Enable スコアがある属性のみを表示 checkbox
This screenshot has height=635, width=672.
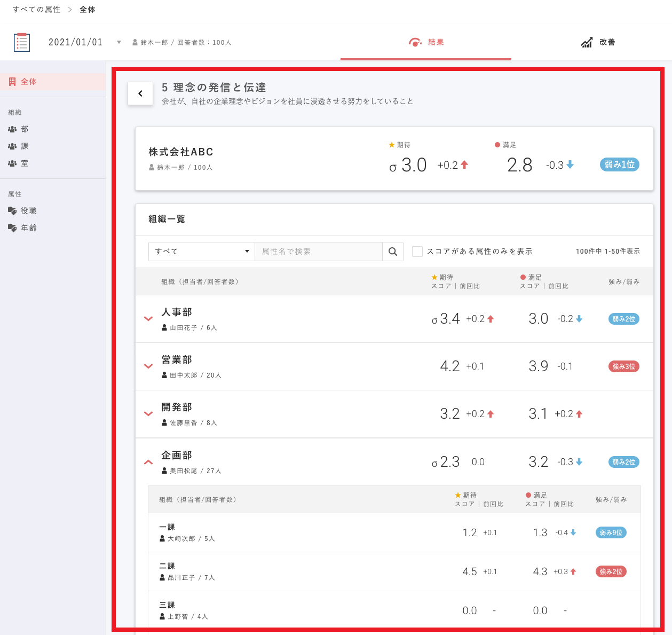(x=417, y=252)
